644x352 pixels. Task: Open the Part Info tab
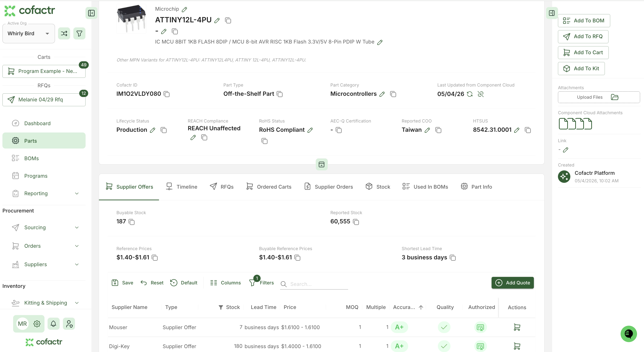[476, 187]
